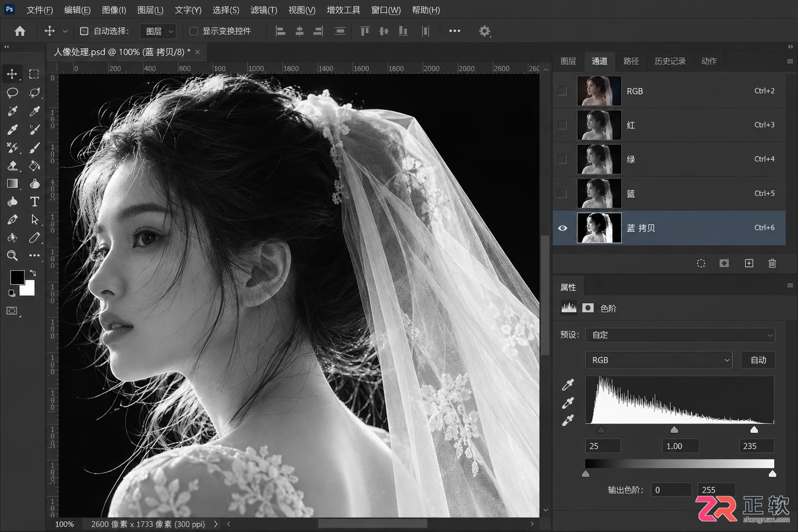Click the midtone gray input slider triangle
798x532 pixels.
pos(674,430)
